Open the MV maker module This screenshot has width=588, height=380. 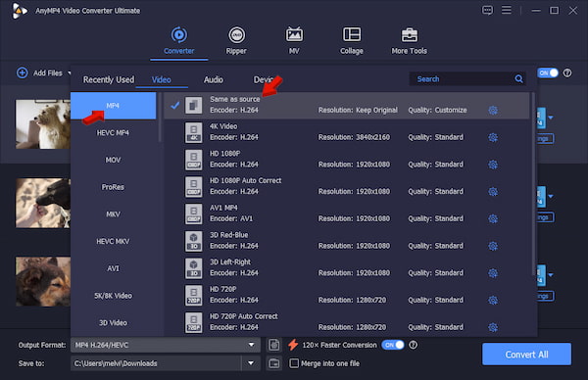point(294,40)
